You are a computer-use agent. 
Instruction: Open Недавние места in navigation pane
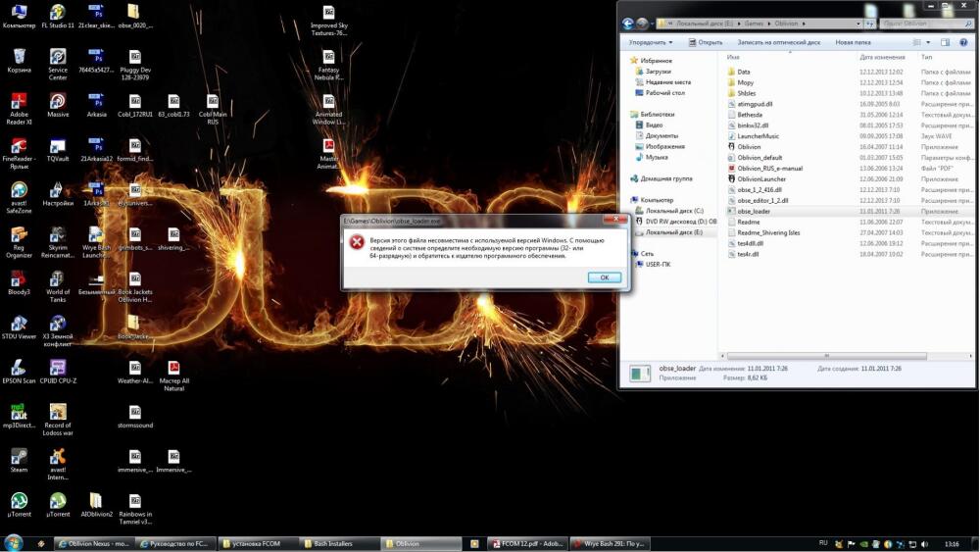point(668,82)
